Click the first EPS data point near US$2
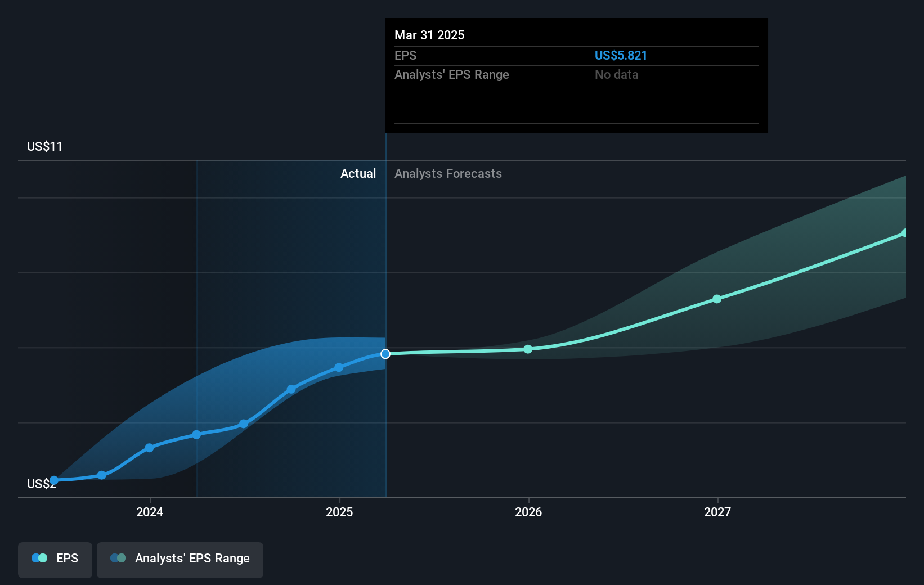Viewport: 924px width, 585px height. pos(54,480)
